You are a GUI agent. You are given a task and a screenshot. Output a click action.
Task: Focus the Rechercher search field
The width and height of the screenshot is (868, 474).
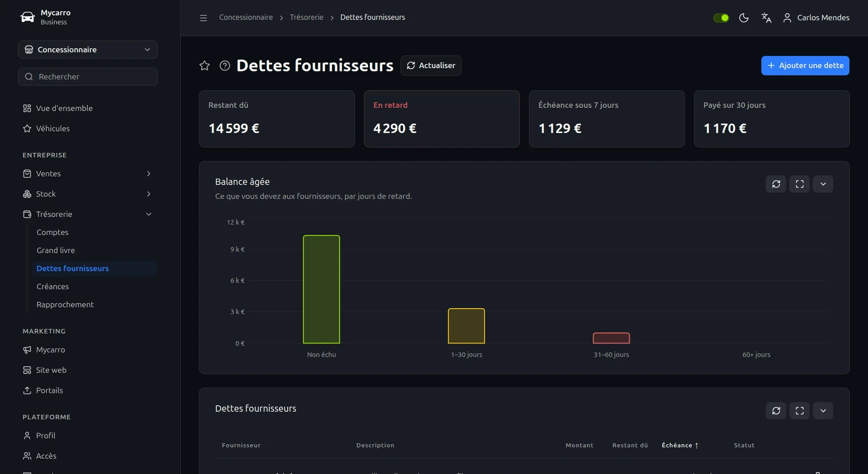click(x=88, y=77)
